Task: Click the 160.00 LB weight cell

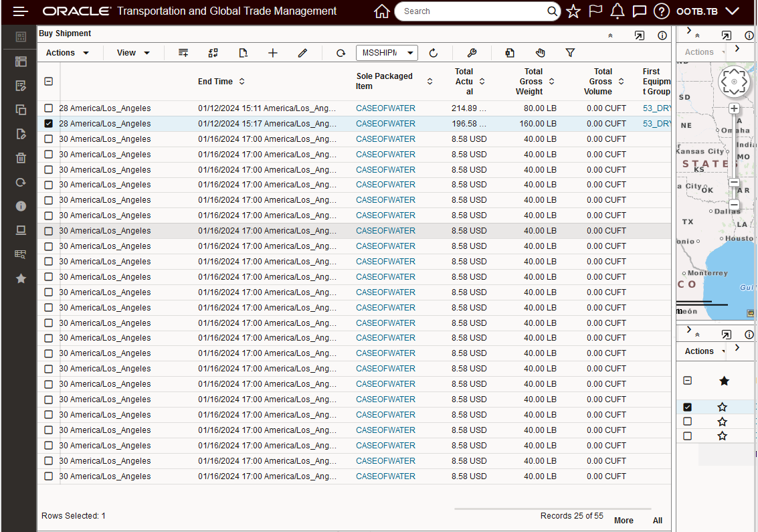Action: 538,124
